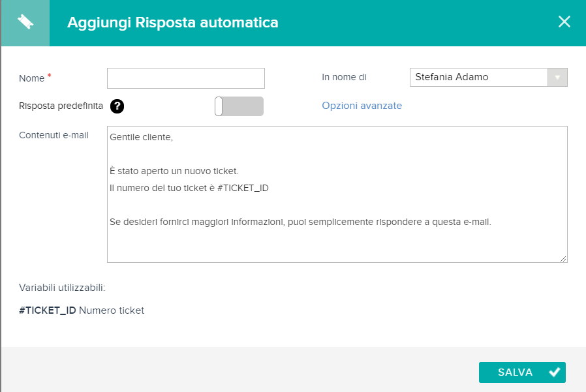Close the Aggiungi Risposta automatica dialog
The height and width of the screenshot is (392, 586).
pos(564,22)
